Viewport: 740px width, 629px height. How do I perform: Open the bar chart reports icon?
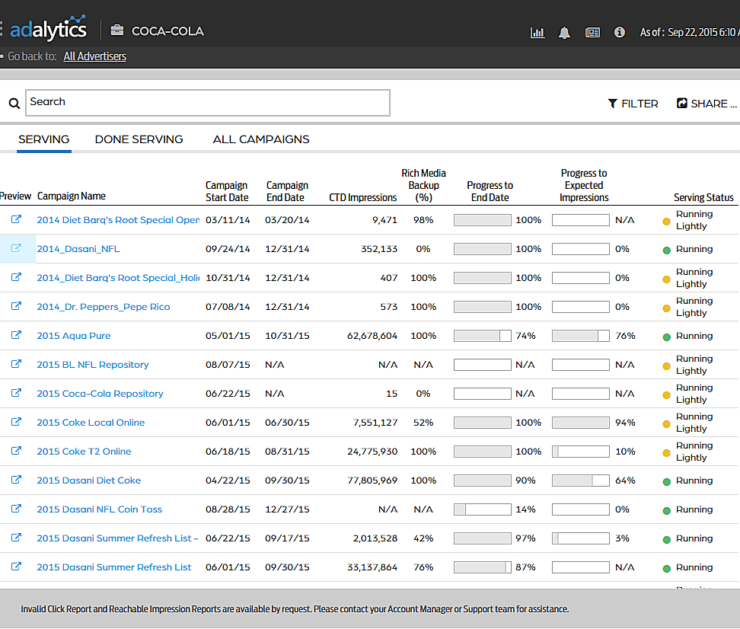pos(537,33)
